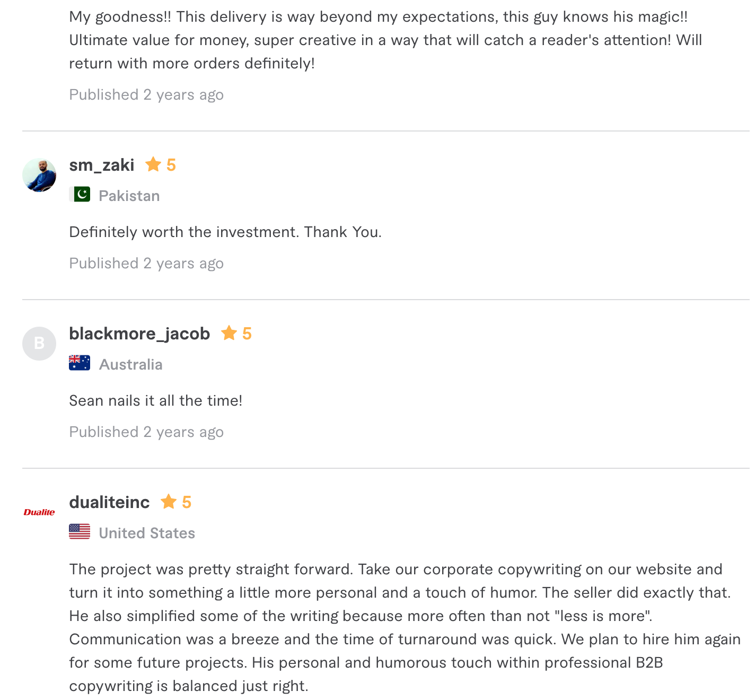Viewport: 756px width, 700px height.
Task: Open blackmore_jacob's username link
Action: (x=139, y=334)
